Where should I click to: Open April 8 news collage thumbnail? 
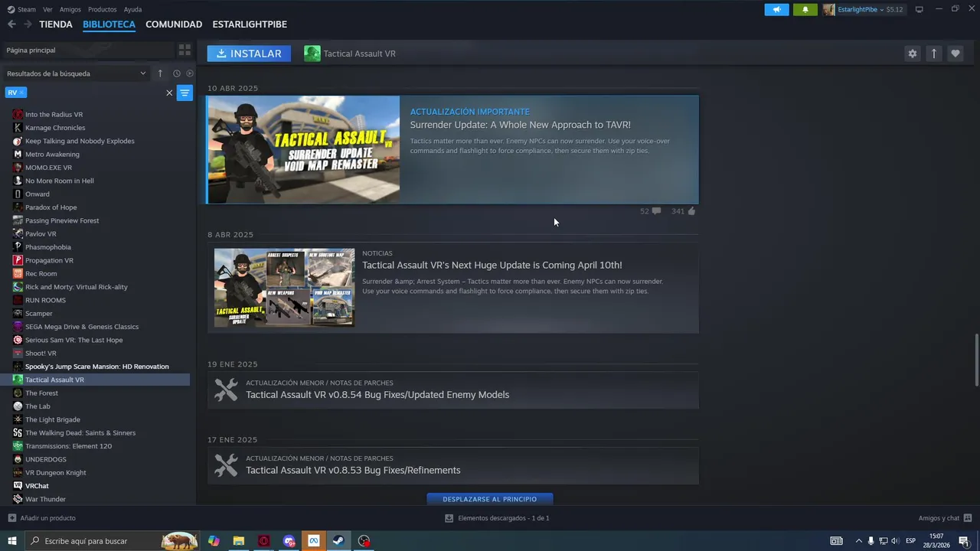[x=284, y=288]
